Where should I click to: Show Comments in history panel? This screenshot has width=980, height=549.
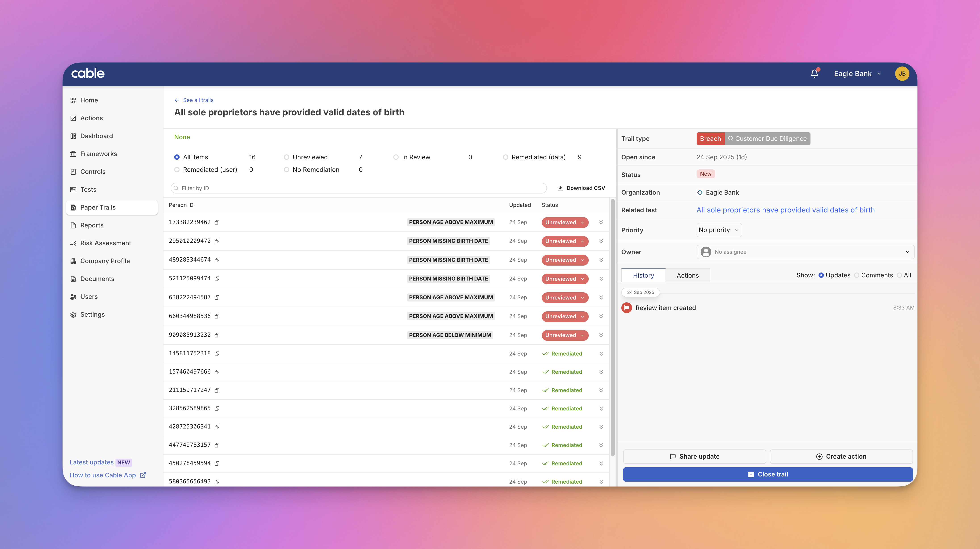tap(856, 275)
